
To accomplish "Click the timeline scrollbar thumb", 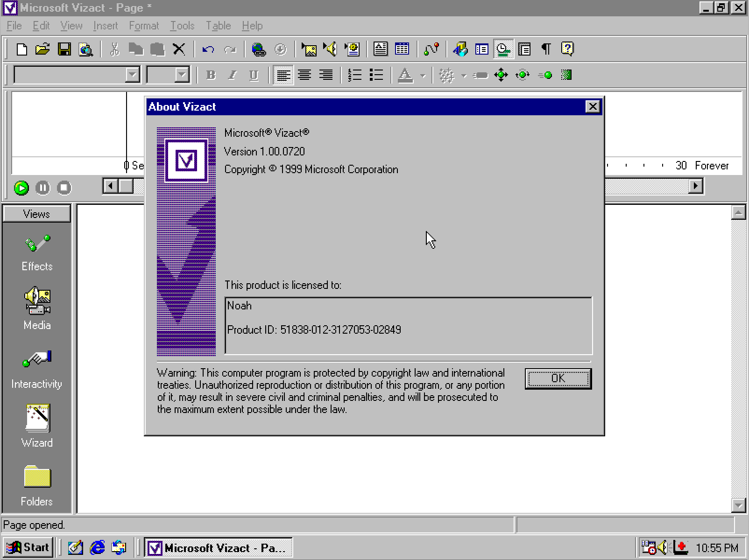I will tap(126, 186).
